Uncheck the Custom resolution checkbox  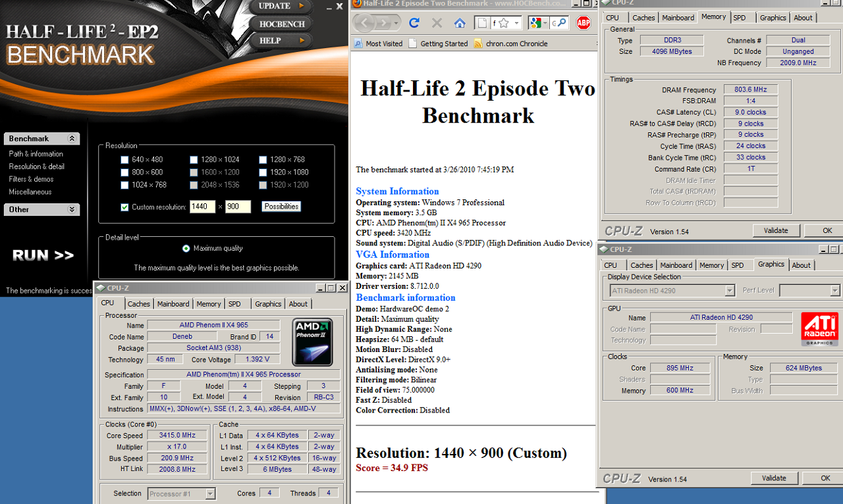click(125, 207)
